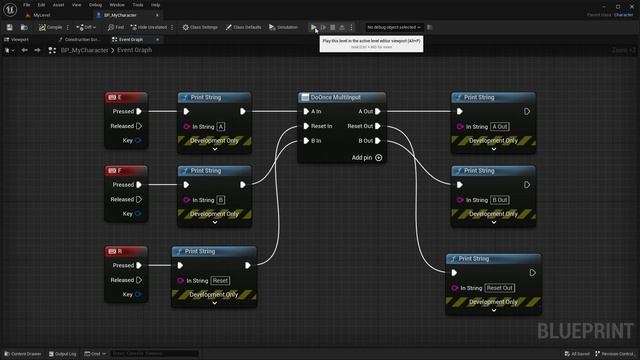The height and width of the screenshot is (360, 640).
Task: Expand the Print String A node options
Action: pyautogui.click(x=215, y=149)
